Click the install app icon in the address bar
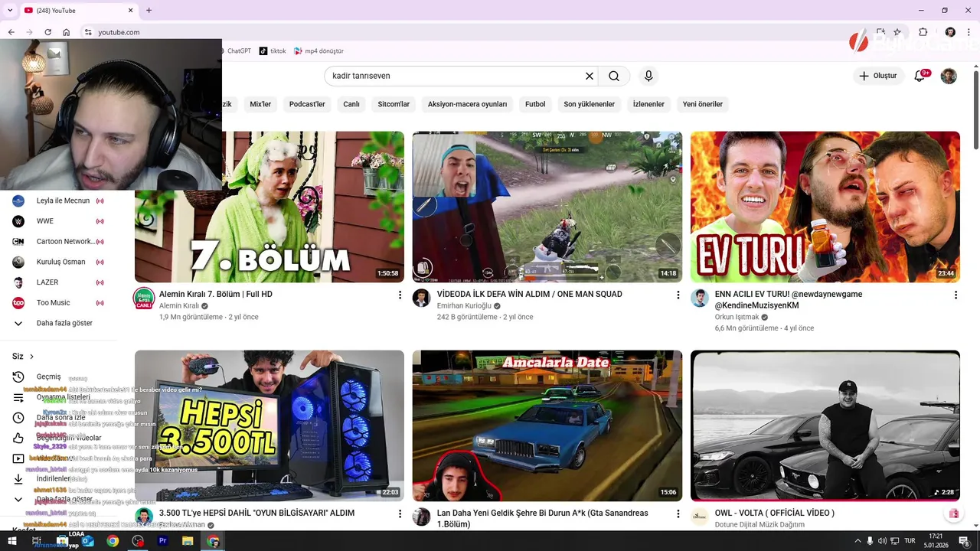Viewport: 980px width, 551px height. tap(881, 32)
